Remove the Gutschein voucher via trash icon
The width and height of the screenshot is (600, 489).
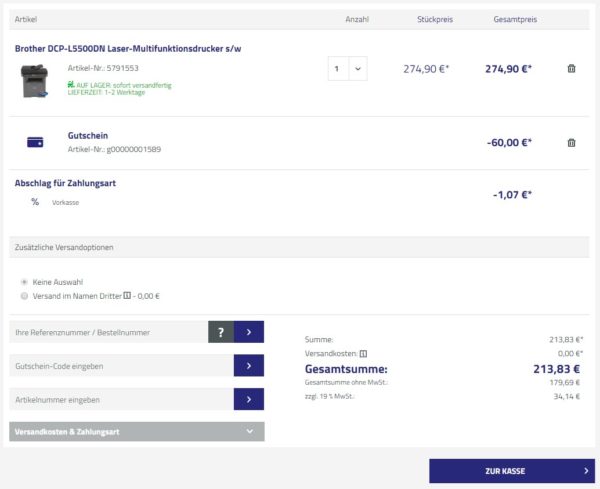(x=571, y=143)
